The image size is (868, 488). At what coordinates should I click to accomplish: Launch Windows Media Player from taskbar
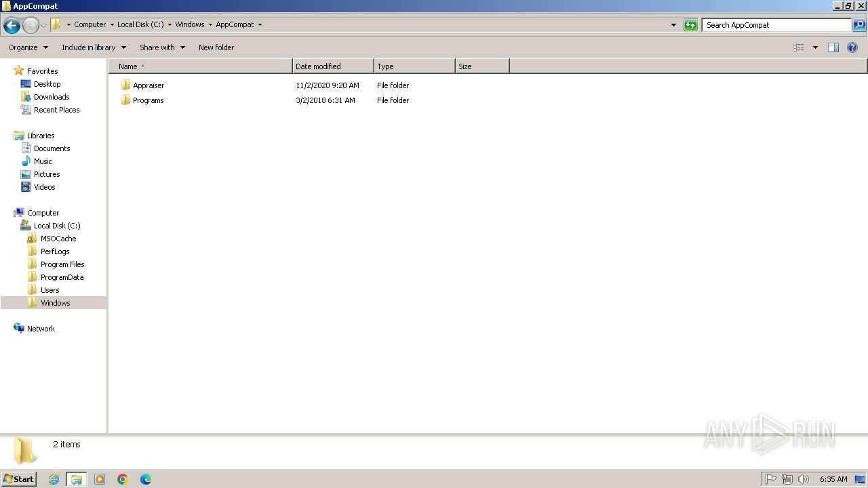coord(100,479)
